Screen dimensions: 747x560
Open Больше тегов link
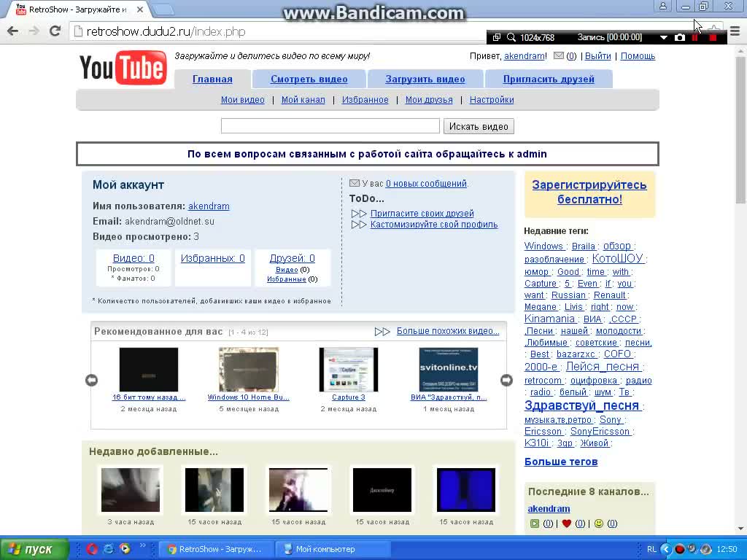pyautogui.click(x=561, y=462)
